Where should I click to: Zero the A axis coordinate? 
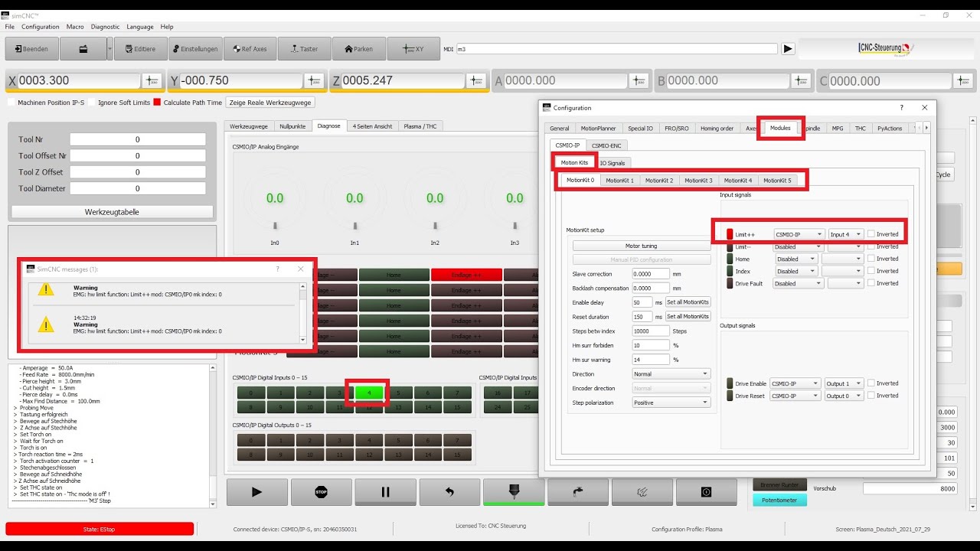(x=639, y=80)
